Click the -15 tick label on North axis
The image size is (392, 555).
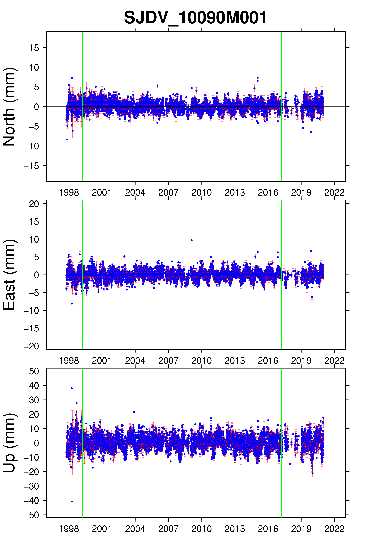pos(31,166)
